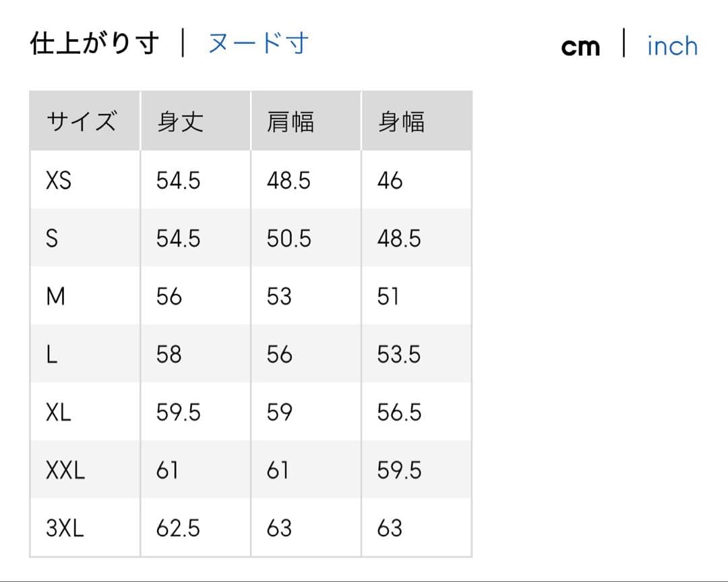This screenshot has width=728, height=582.
Task: Click the S 肩幅 value 50.5
Action: tap(289, 239)
